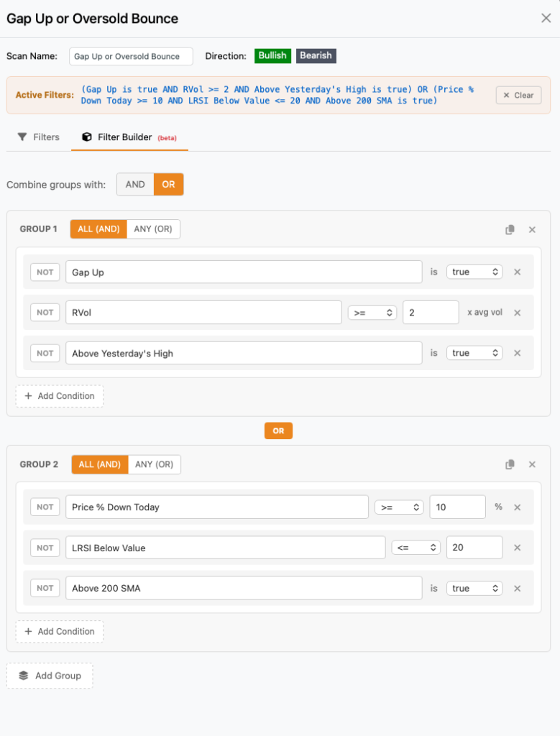Remove the Above 200 SMA condition

[517, 589]
